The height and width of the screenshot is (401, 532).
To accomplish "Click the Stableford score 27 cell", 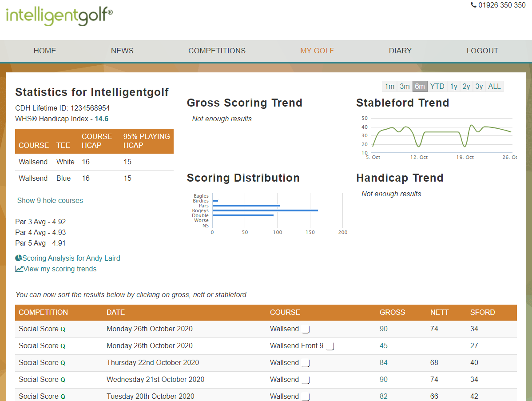I will [x=474, y=345].
